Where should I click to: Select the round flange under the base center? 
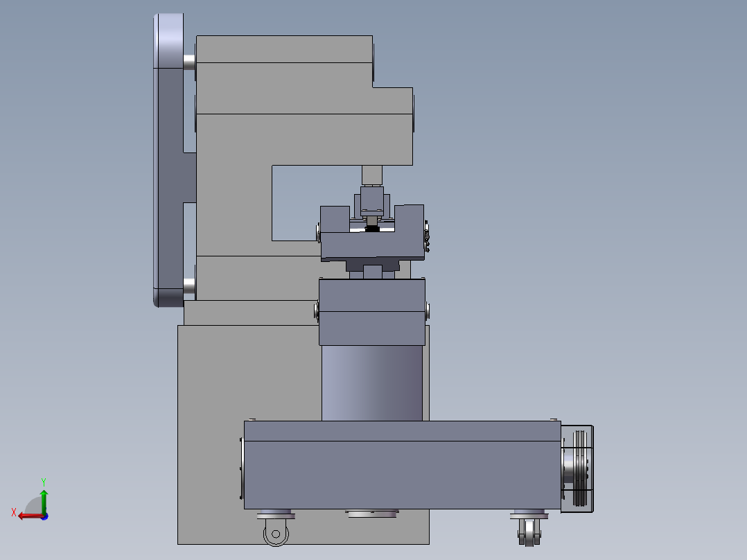coord(372,514)
